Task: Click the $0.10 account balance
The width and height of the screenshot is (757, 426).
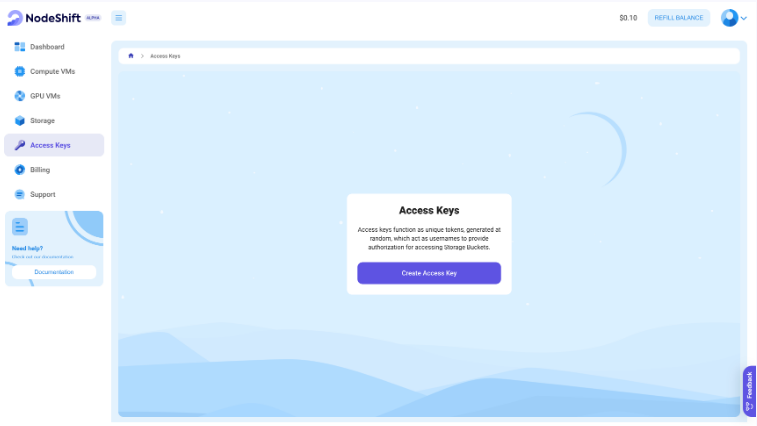Action: [628, 17]
